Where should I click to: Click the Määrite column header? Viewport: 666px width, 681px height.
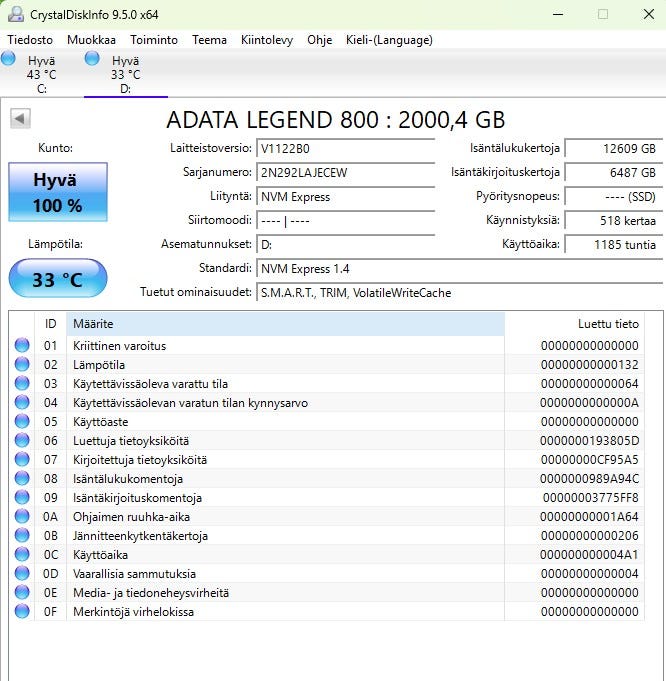pos(285,324)
